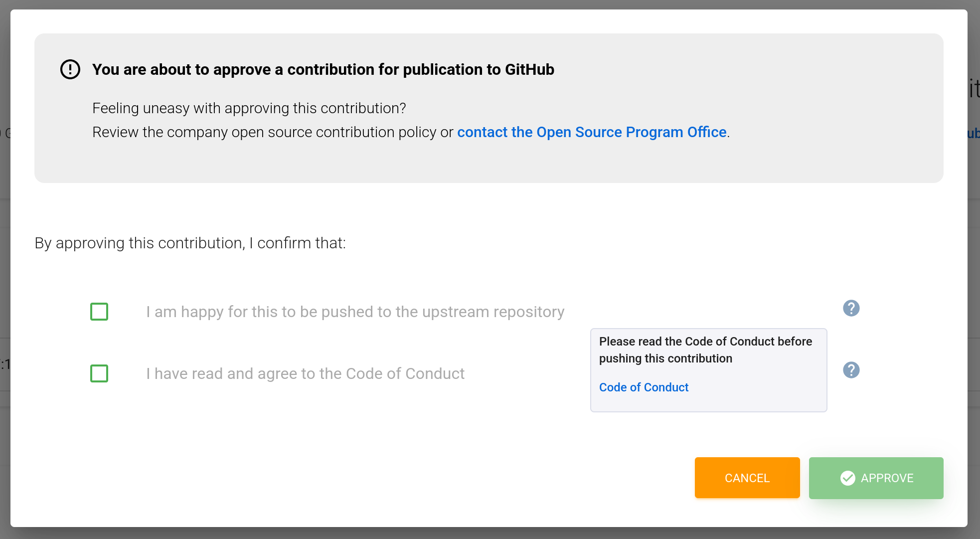The height and width of the screenshot is (539, 980).
Task: Enable the Code of Conduct agreement checkbox
Action: [x=99, y=373]
